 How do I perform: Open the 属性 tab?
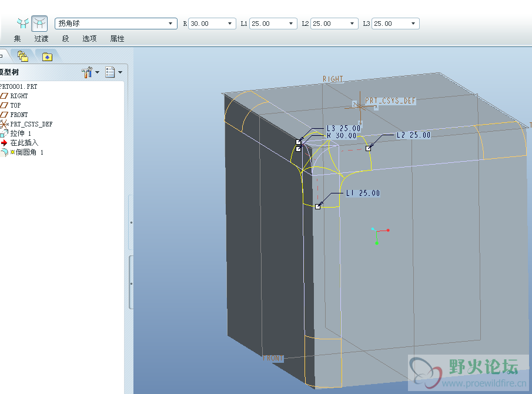pos(118,39)
